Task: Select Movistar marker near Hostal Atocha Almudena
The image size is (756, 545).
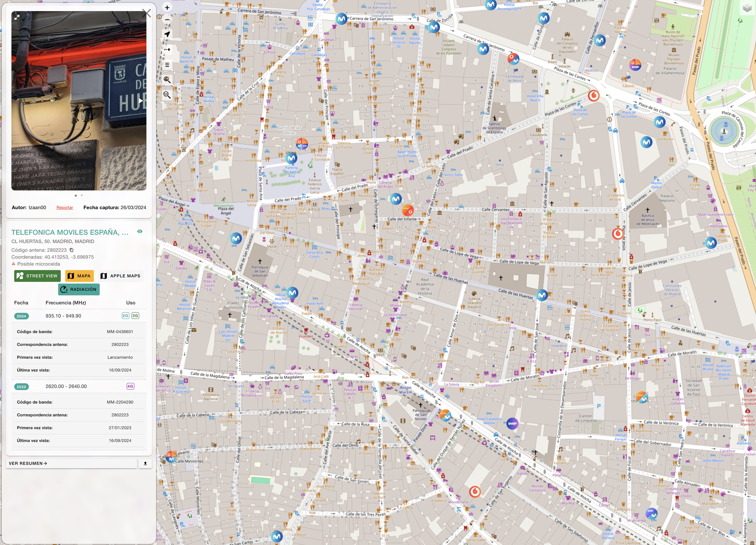Action: coord(292,293)
